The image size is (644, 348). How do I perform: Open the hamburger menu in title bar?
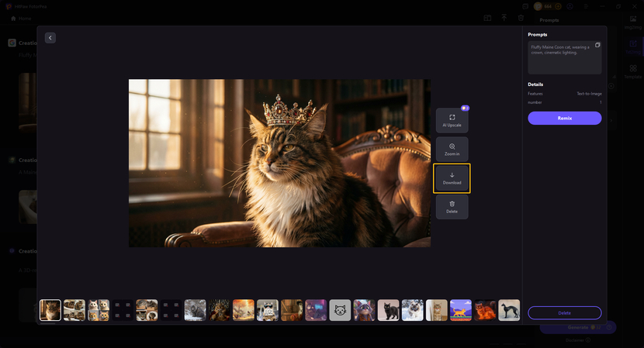coord(586,6)
